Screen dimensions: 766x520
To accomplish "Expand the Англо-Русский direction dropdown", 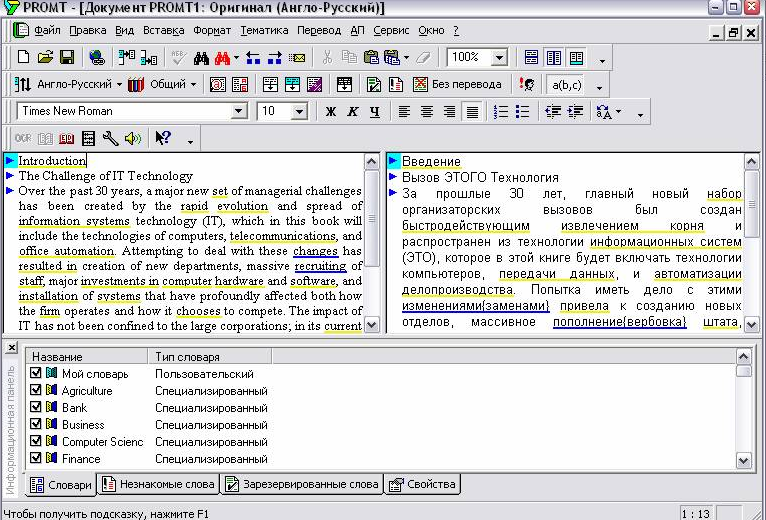I will (x=119, y=85).
